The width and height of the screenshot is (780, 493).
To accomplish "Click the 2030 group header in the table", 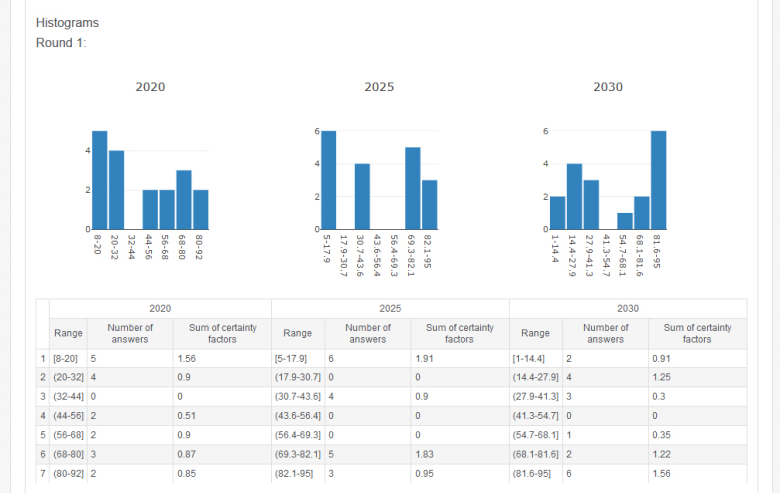I will (628, 308).
